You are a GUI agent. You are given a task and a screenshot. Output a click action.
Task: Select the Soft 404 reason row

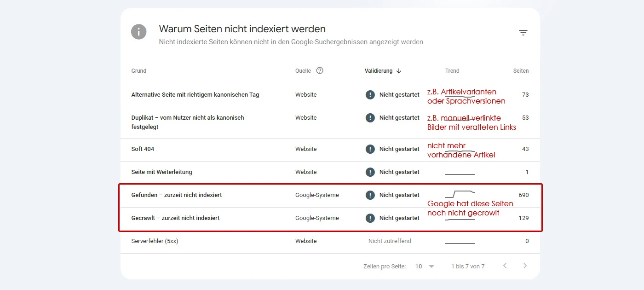pyautogui.click(x=330, y=149)
